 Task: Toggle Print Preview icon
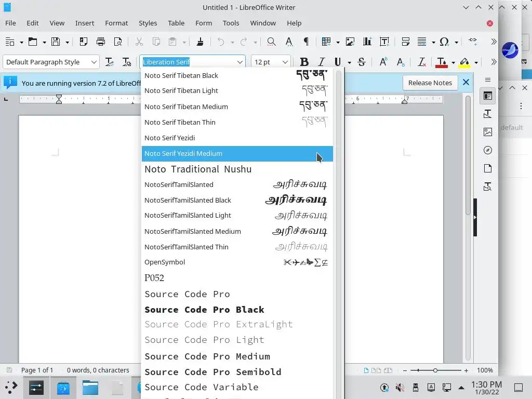[118, 42]
